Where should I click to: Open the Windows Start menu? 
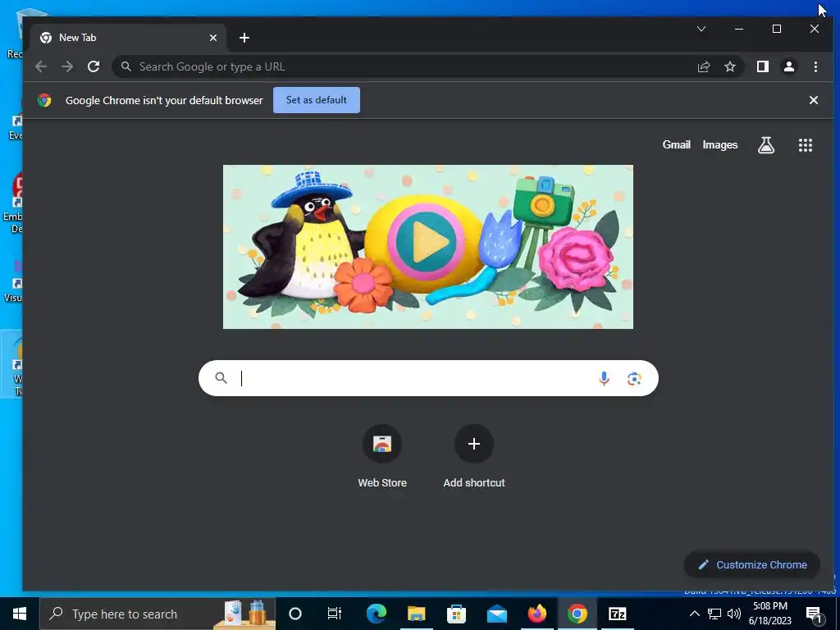pyautogui.click(x=20, y=614)
